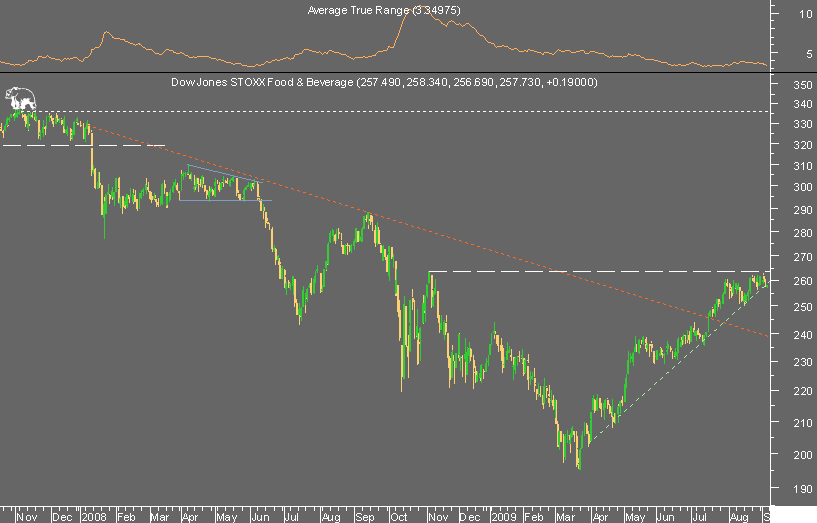Screen dimensions: 817x523
Task: Click the Average True Range indicator title
Action: click(384, 10)
